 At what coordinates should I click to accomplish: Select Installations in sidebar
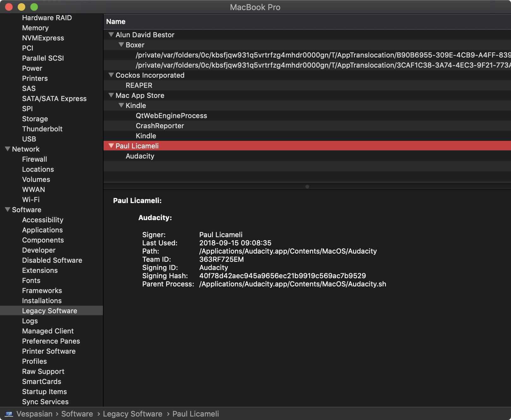(x=42, y=301)
